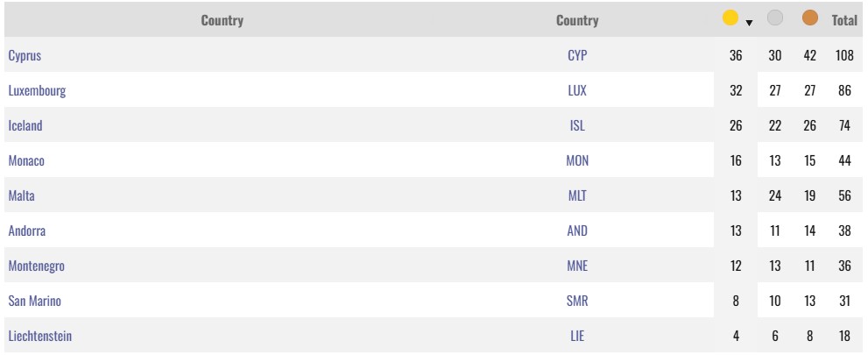Sort by the first Country column header

tap(222, 20)
